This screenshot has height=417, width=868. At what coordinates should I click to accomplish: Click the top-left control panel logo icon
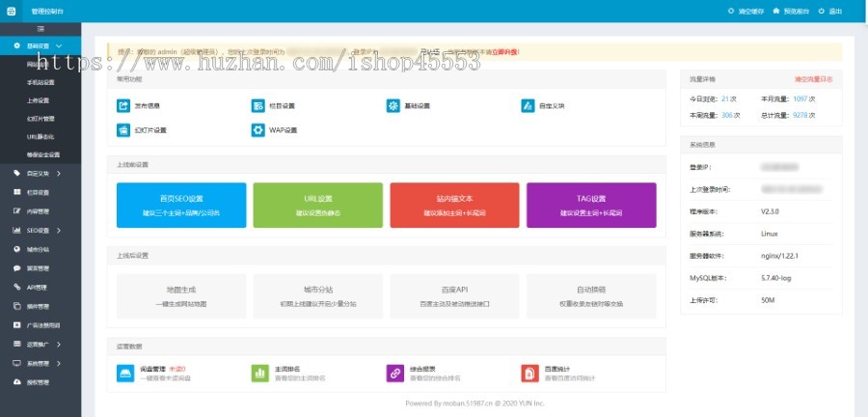tap(11, 11)
